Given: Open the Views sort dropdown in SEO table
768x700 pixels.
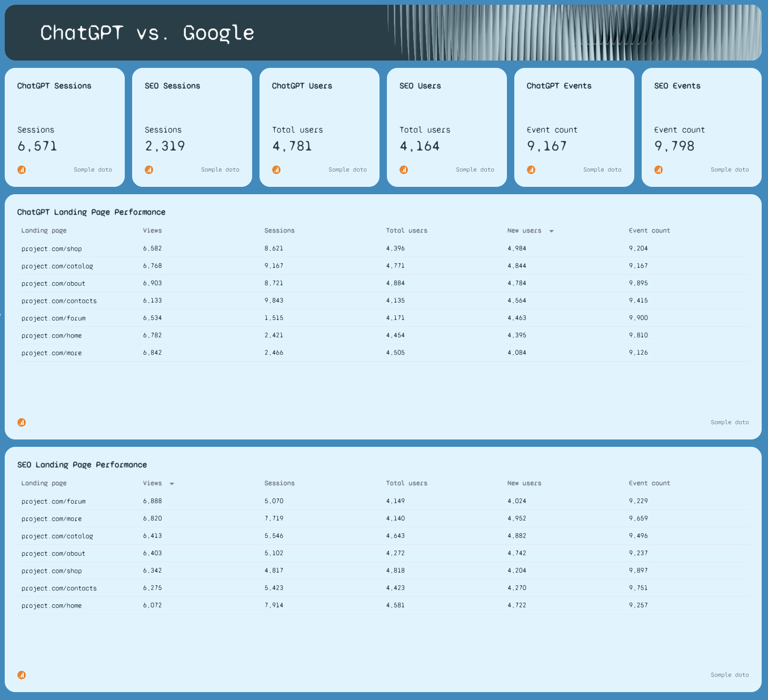Looking at the screenshot, I should click(172, 483).
